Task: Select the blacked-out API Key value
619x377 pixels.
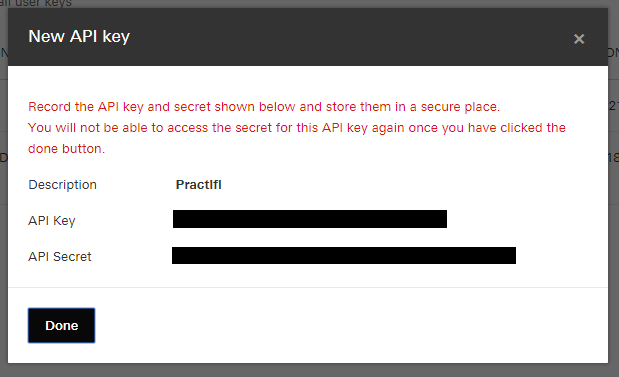Action: pyautogui.click(x=310, y=219)
